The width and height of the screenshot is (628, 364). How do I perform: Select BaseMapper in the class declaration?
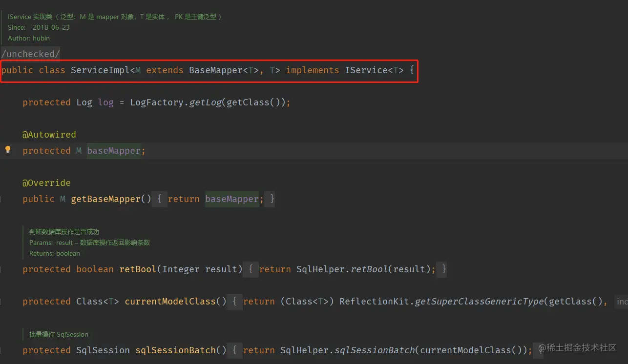(x=216, y=70)
